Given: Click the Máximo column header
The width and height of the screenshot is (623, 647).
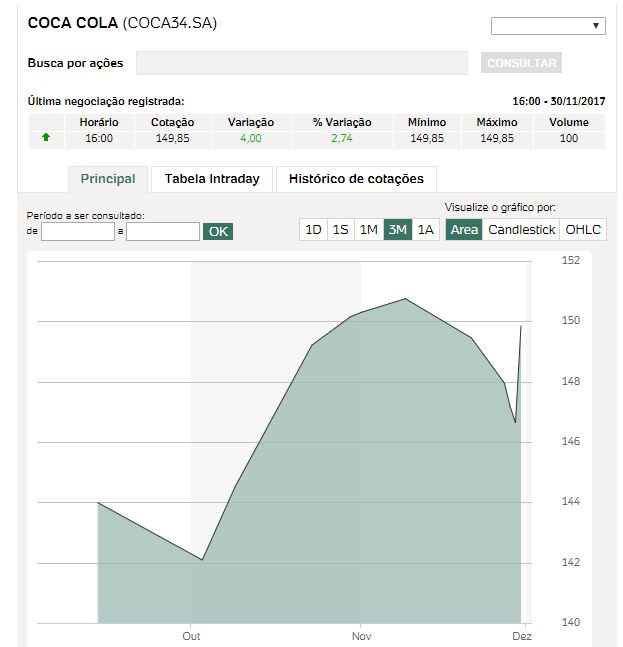Looking at the screenshot, I should point(497,123).
